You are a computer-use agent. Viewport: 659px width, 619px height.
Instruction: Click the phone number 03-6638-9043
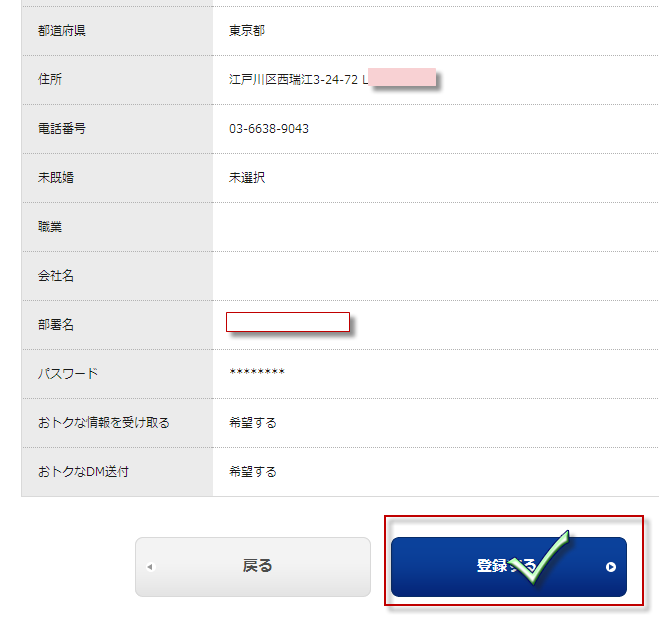coord(269,129)
